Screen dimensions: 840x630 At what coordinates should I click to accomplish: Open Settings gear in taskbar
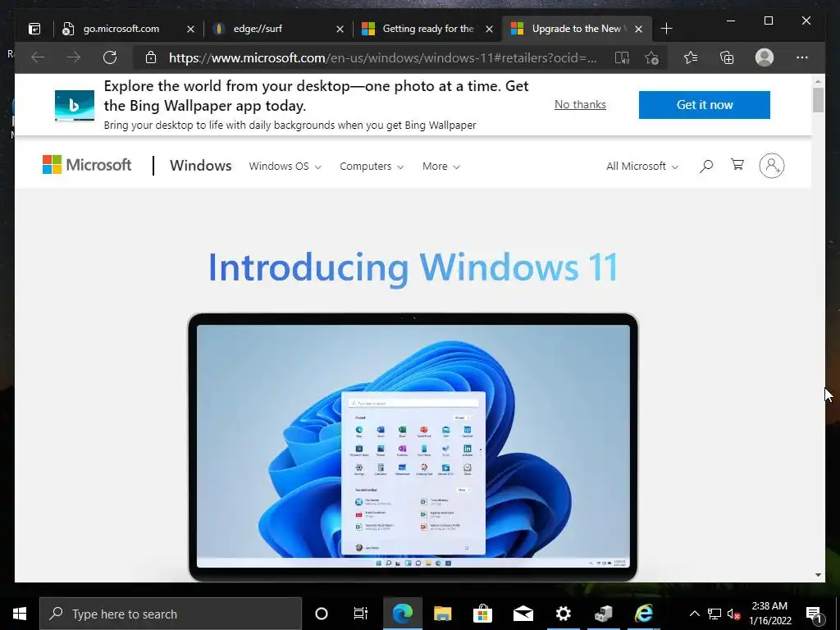click(x=563, y=614)
